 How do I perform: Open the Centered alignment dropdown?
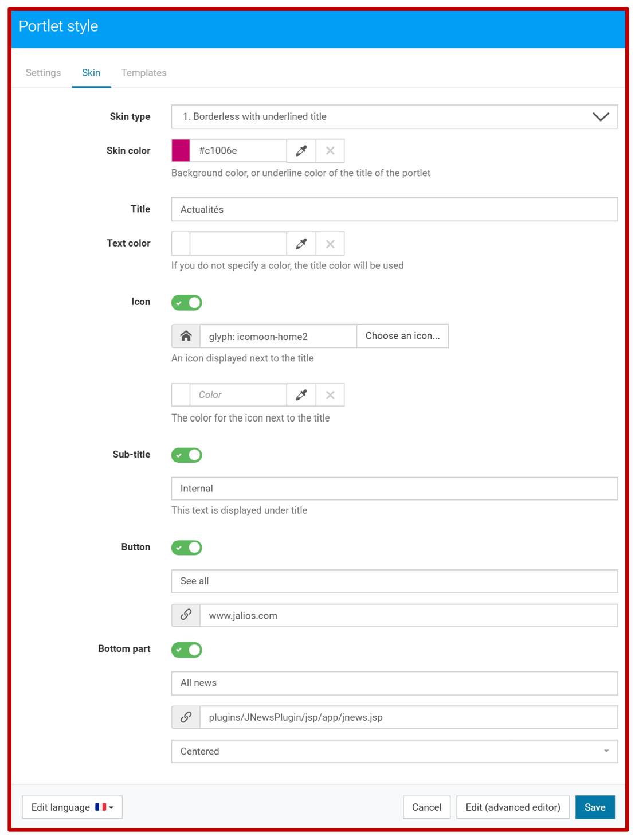(394, 752)
